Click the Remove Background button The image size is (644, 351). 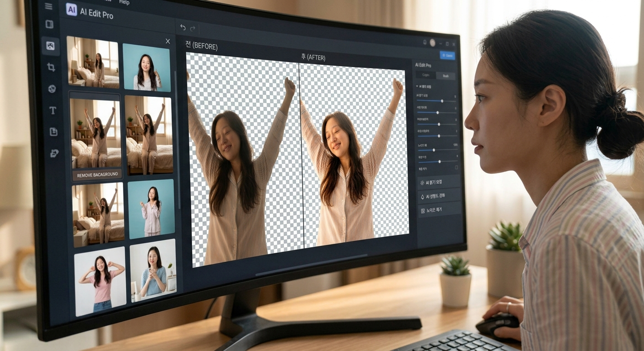click(97, 175)
